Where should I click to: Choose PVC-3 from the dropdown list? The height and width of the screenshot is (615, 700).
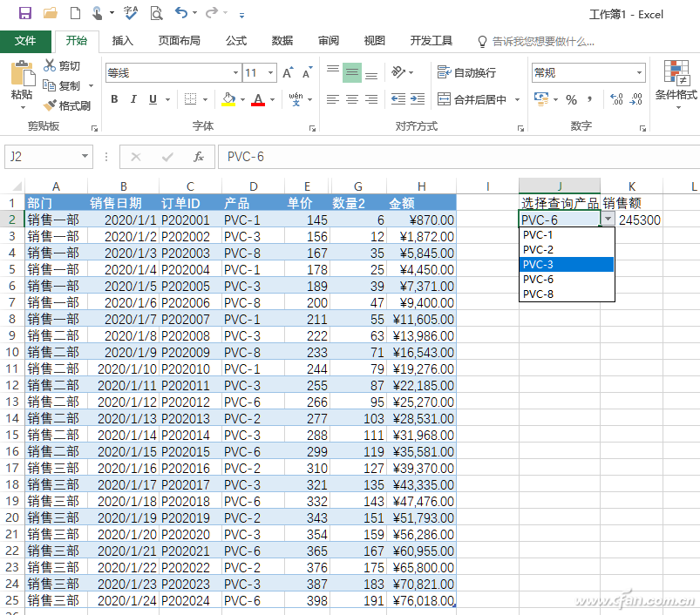[x=567, y=265]
